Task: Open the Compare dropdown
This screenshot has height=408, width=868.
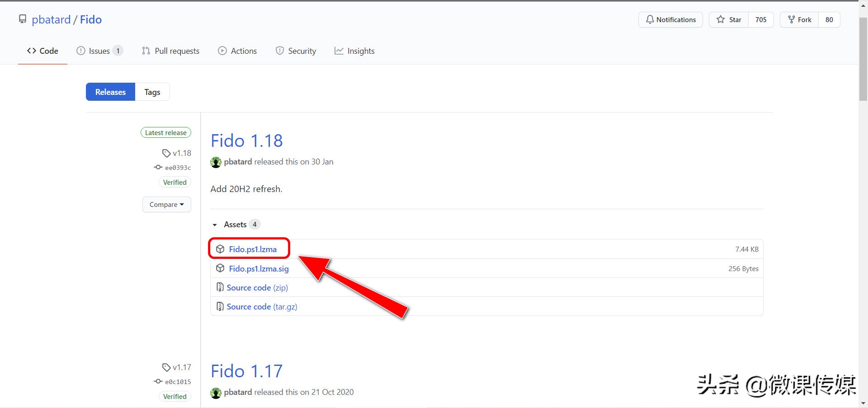Action: pyautogui.click(x=167, y=205)
